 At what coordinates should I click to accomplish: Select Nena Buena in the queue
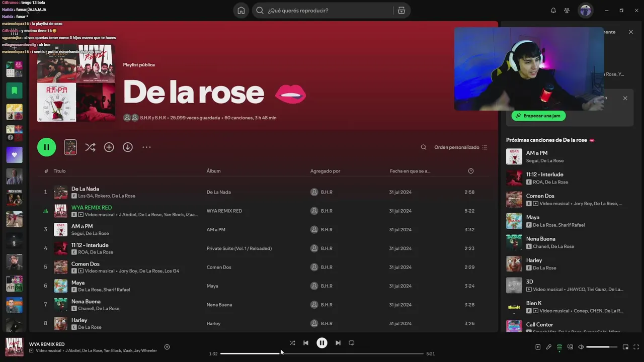pos(570,242)
